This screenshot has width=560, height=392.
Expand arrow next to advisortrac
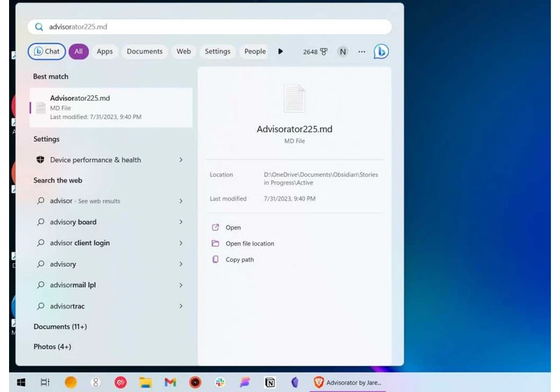[181, 307]
